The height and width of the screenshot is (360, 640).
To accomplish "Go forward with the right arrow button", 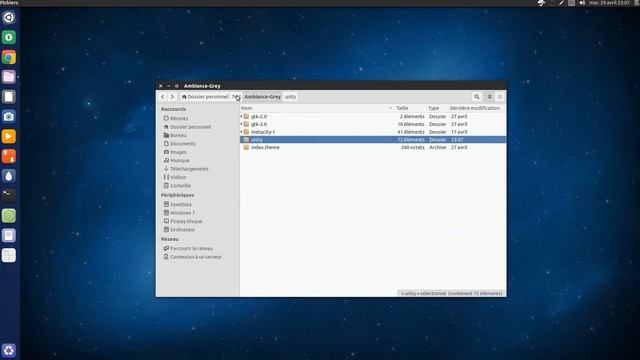I will (x=172, y=97).
